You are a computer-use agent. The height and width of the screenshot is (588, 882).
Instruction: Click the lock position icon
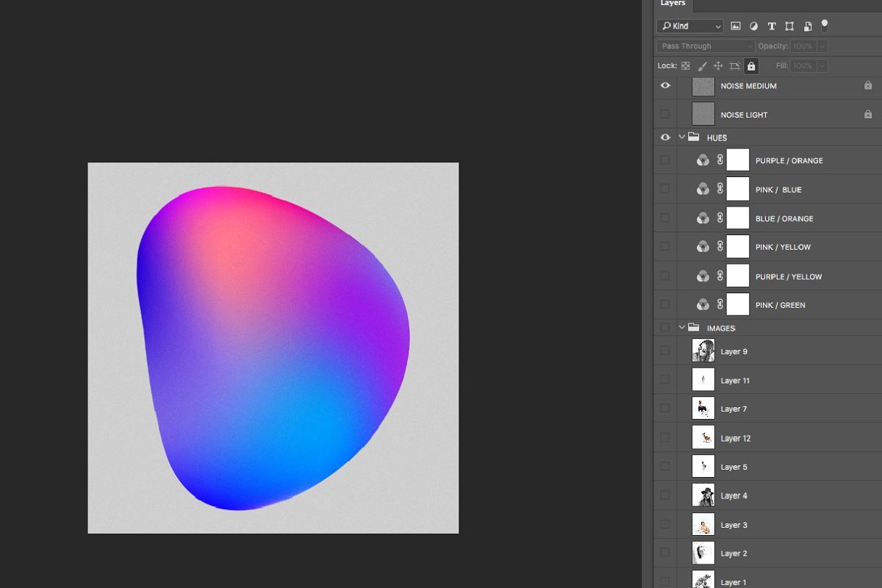click(x=718, y=66)
